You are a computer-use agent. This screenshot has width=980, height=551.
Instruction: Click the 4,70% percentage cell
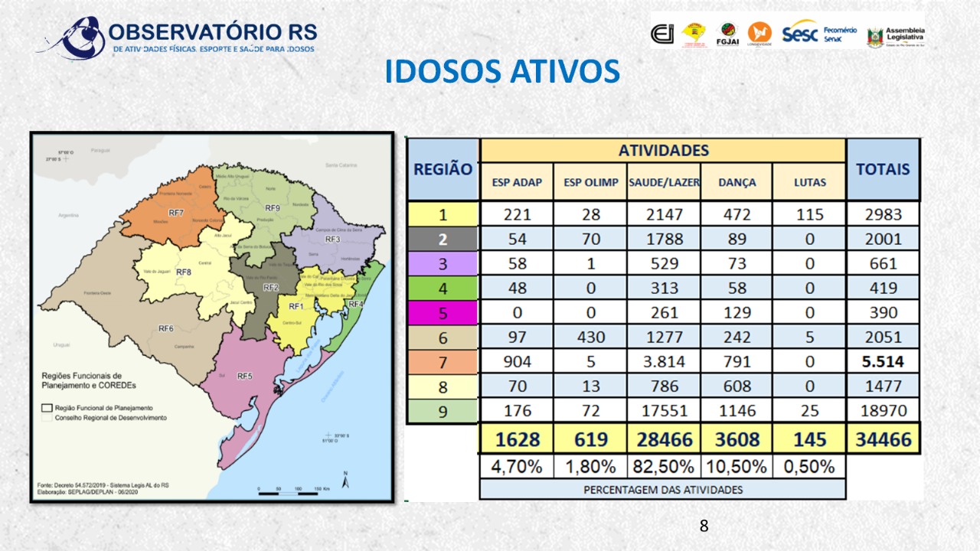point(517,466)
